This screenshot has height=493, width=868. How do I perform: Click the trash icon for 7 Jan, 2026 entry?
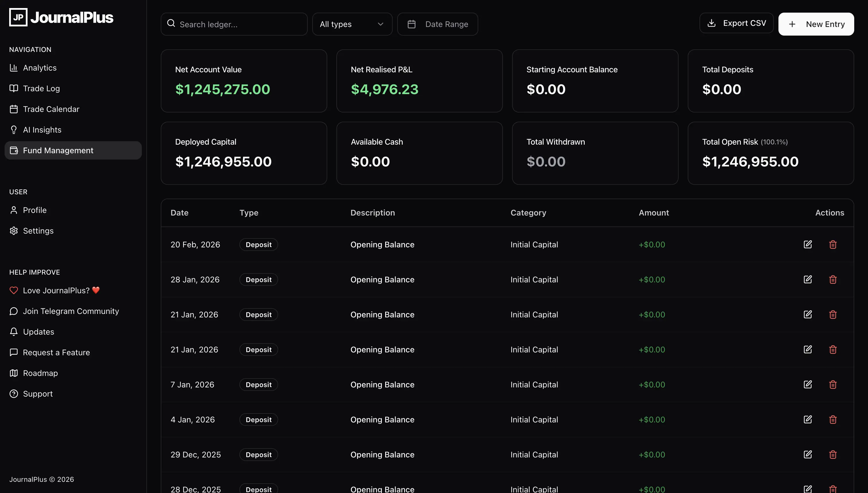pos(833,384)
